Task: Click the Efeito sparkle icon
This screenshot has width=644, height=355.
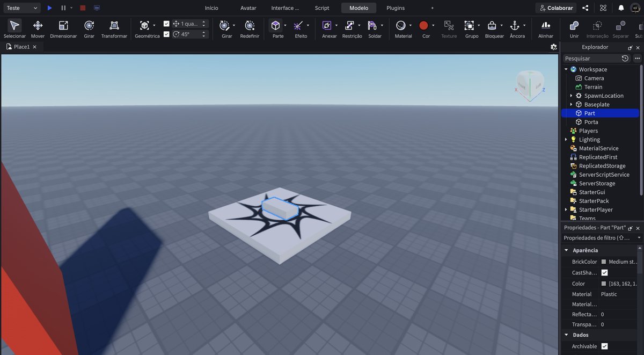Action: coord(298,25)
